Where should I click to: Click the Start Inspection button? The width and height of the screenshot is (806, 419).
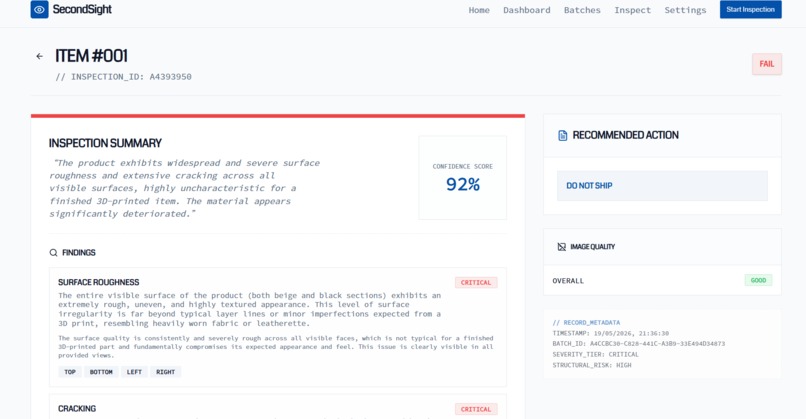click(750, 9)
